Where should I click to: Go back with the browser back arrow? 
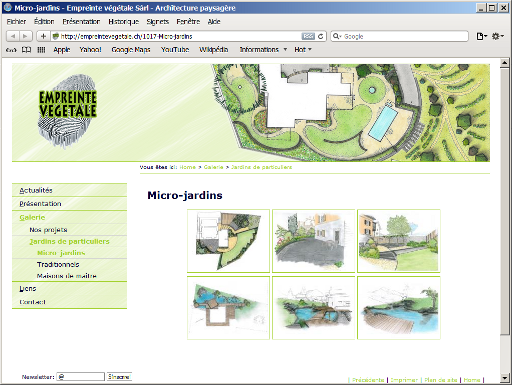(x=13, y=36)
